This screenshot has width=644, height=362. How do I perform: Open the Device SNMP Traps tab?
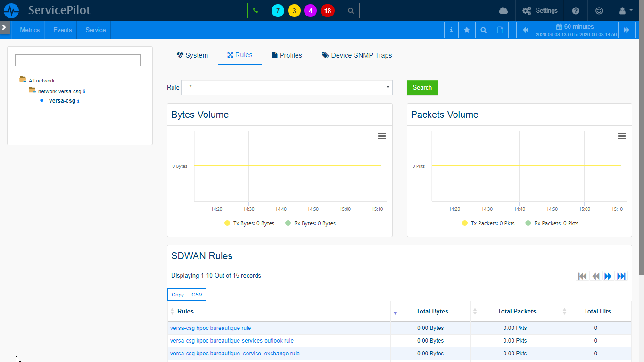357,55
